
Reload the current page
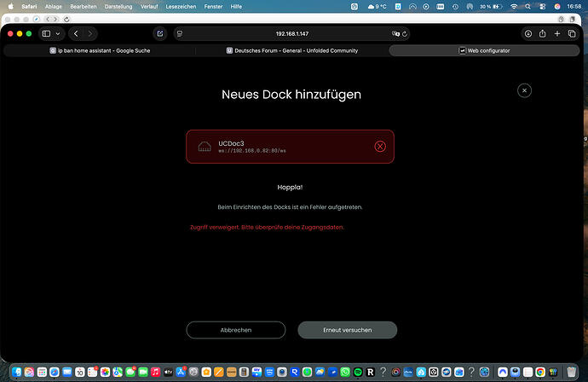tap(404, 33)
